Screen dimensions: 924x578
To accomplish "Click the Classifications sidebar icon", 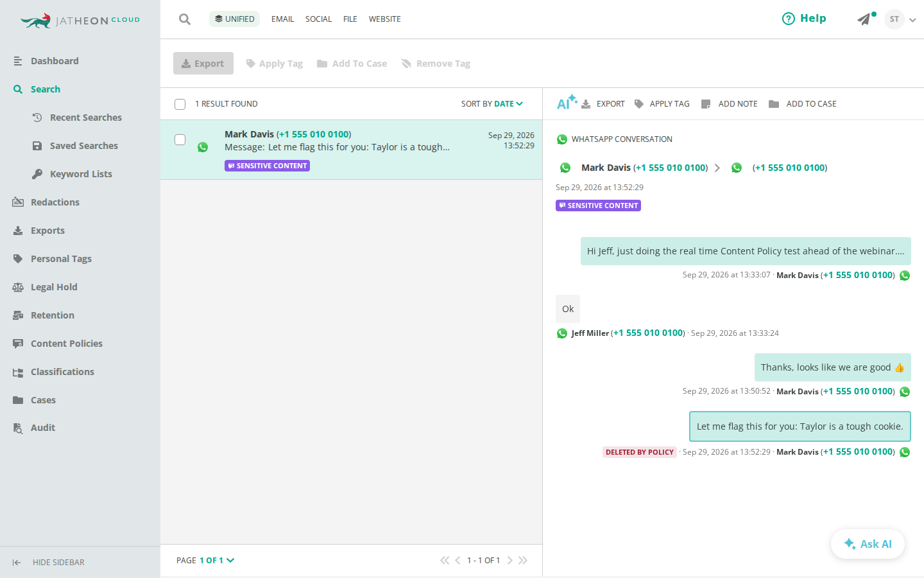I will (18, 372).
